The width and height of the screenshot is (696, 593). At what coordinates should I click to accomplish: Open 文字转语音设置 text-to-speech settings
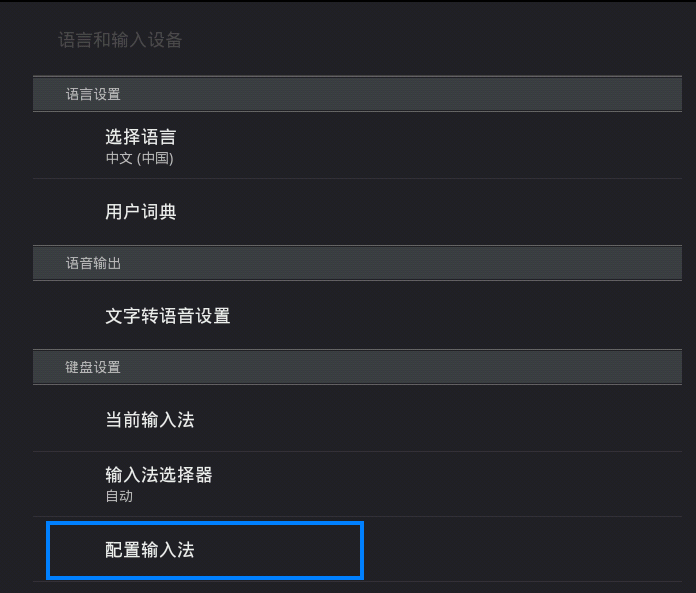click(x=168, y=316)
